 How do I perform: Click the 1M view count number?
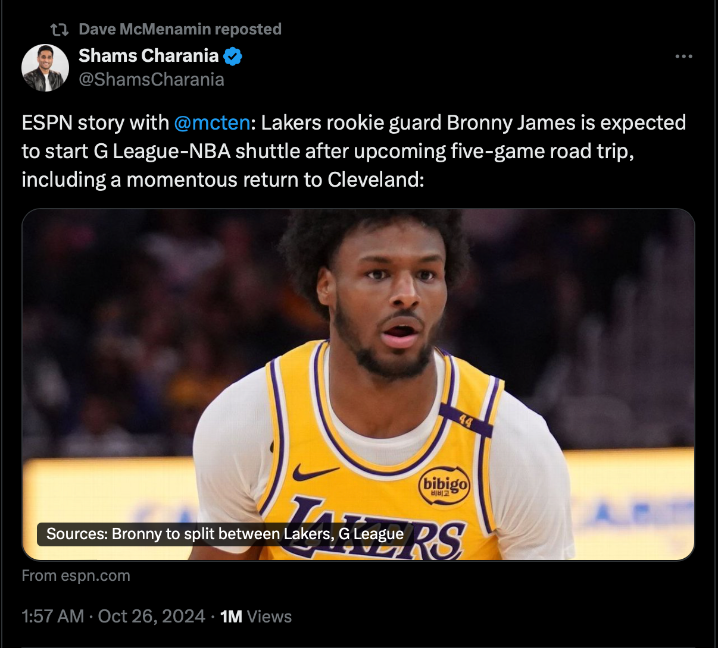point(231,616)
